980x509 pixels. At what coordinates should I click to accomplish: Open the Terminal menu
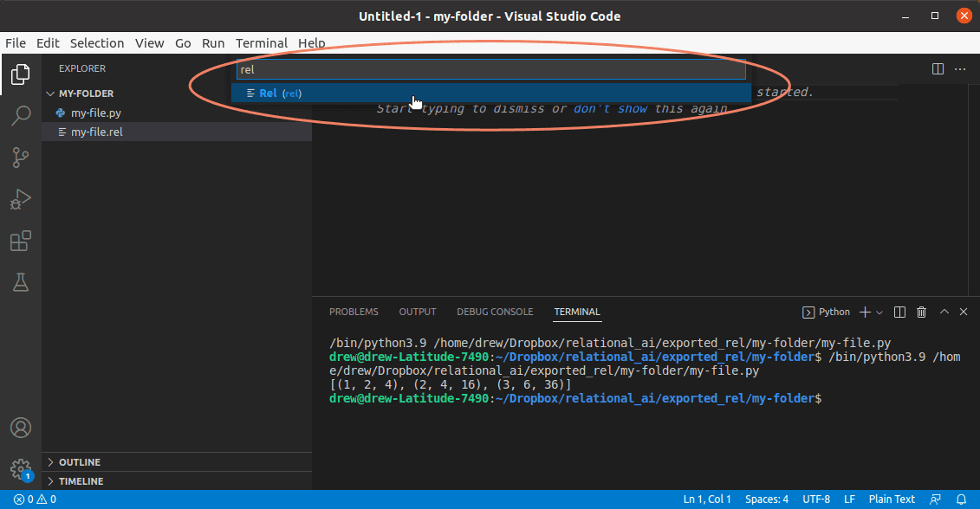261,42
